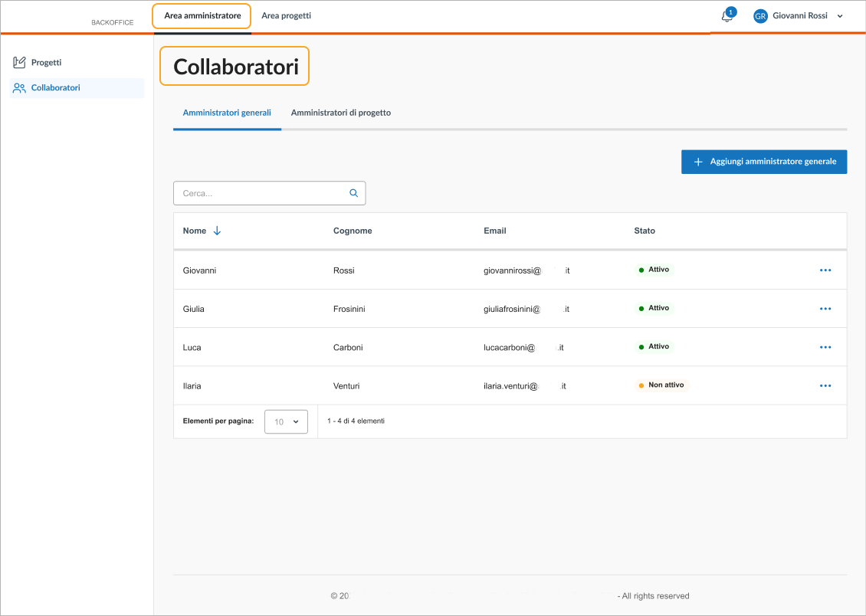Expand the Giovanni Rossi user menu chevron
This screenshot has width=866, height=616.
[x=840, y=16]
